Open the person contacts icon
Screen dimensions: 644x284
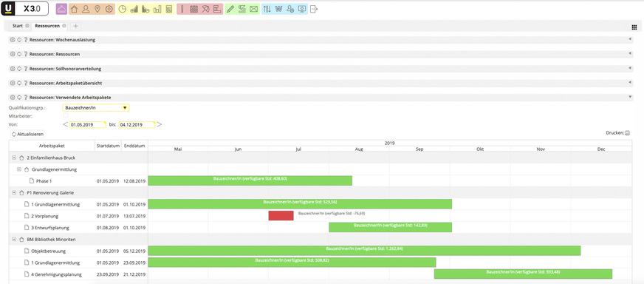coord(86,9)
